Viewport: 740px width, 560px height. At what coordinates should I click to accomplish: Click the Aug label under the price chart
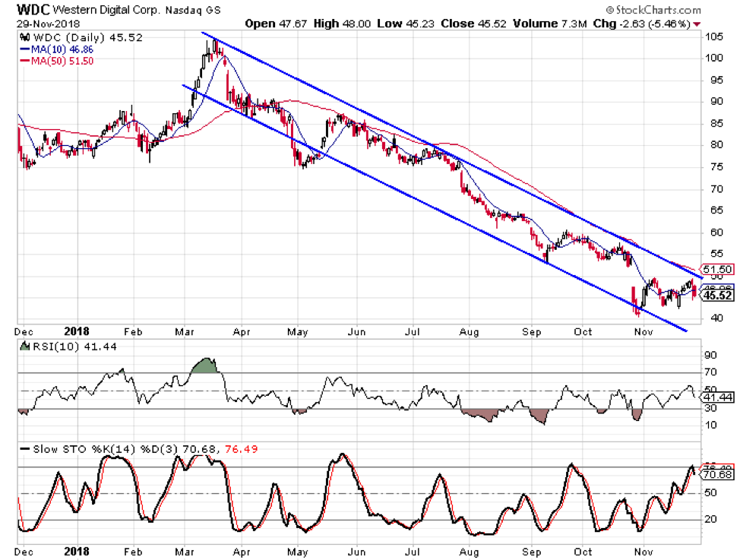[x=469, y=332]
